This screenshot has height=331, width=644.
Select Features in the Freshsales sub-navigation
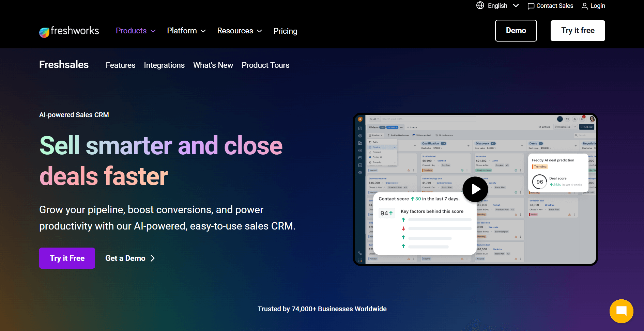121,65
